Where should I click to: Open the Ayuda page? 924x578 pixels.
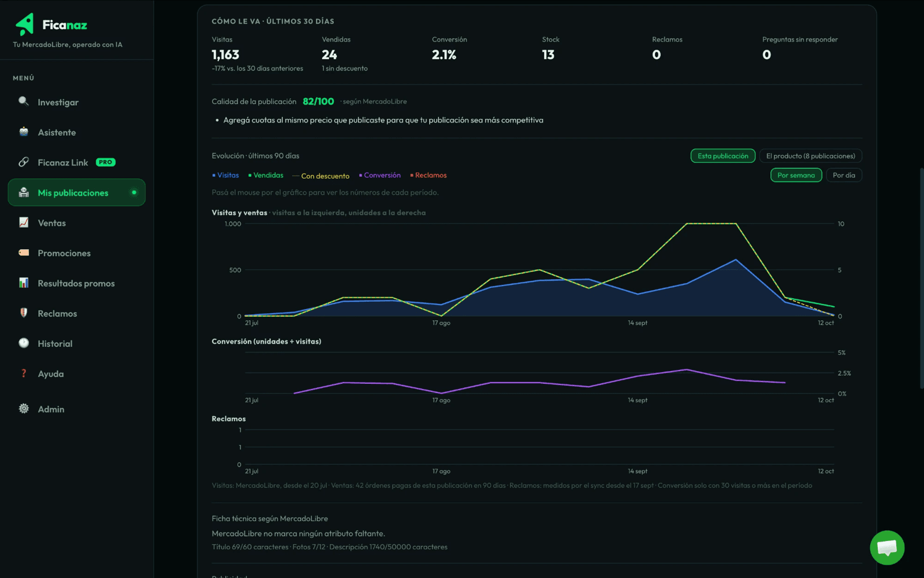pos(77,374)
